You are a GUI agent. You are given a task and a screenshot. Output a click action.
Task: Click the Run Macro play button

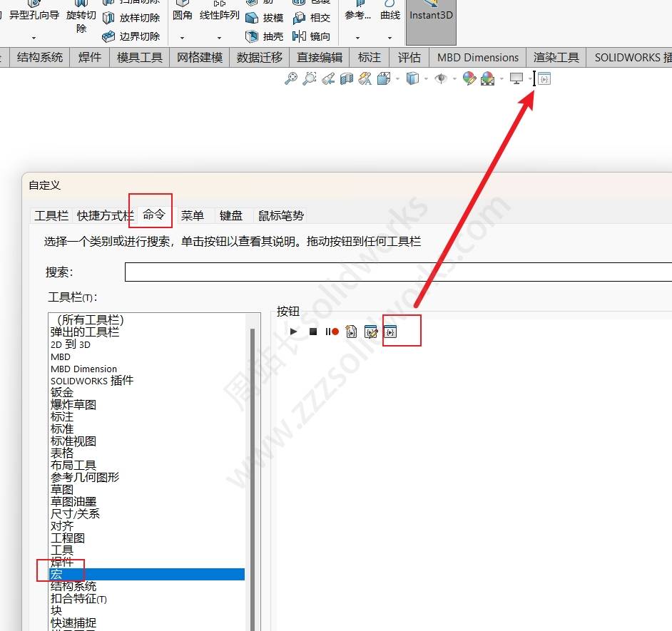point(293,332)
